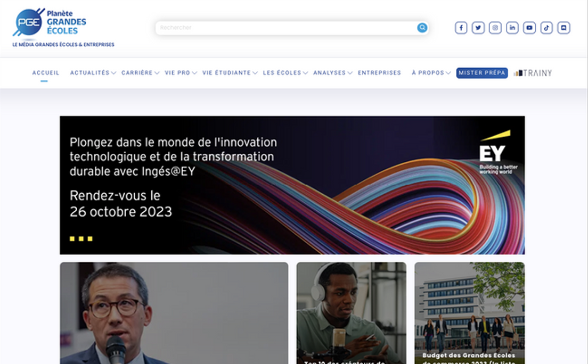
Task: Select the Entreprises menu item
Action: [380, 73]
